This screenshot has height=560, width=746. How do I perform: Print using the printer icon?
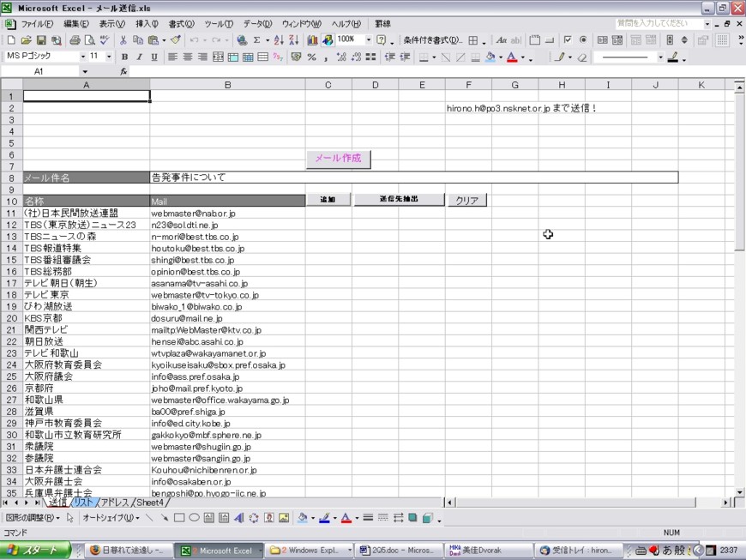(x=75, y=40)
